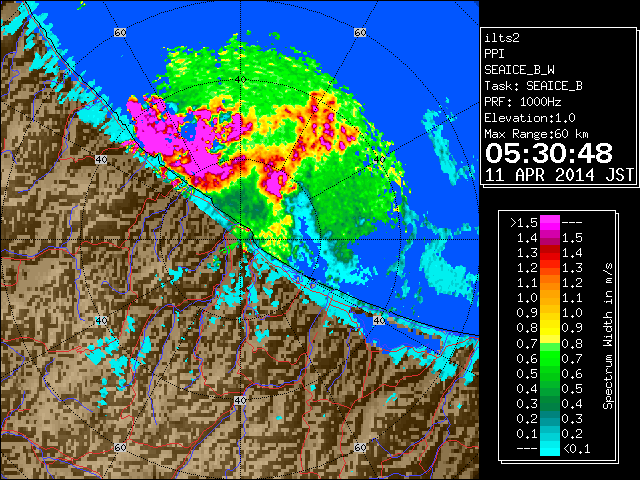Click the '>1.5' legend label

(523, 223)
